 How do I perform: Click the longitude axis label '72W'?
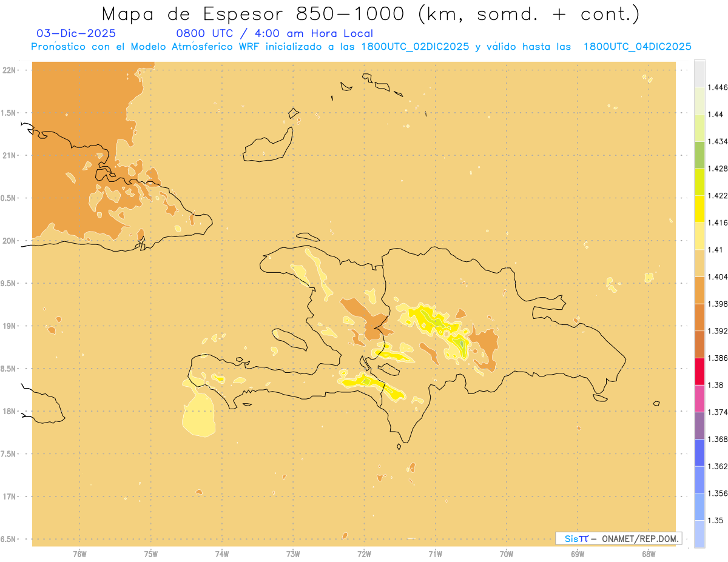tap(364, 554)
